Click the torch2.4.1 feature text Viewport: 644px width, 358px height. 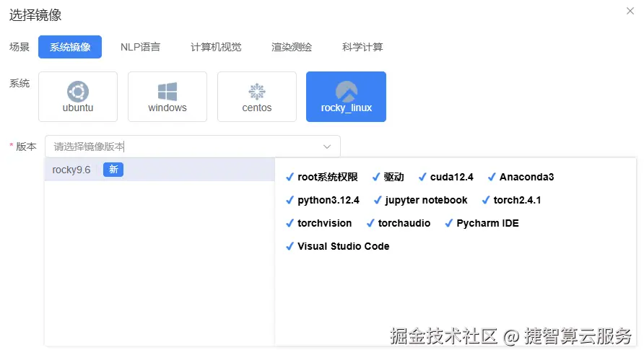(x=517, y=200)
